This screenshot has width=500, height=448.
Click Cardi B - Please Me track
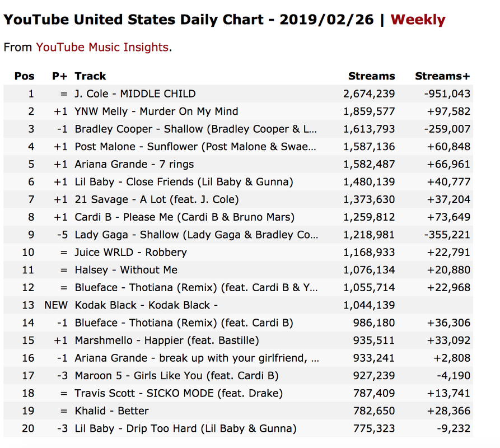(185, 217)
